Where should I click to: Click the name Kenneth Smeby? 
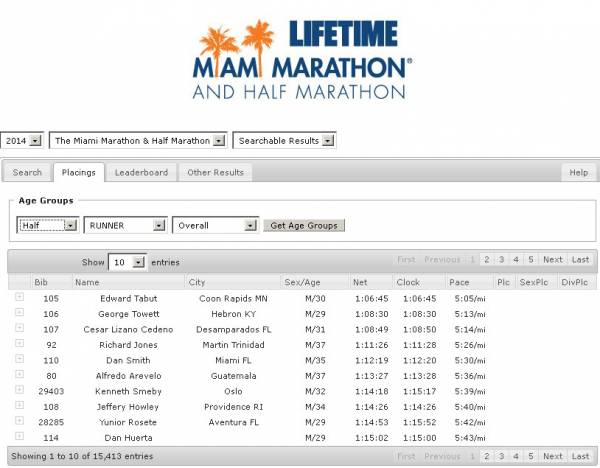[x=128, y=391]
